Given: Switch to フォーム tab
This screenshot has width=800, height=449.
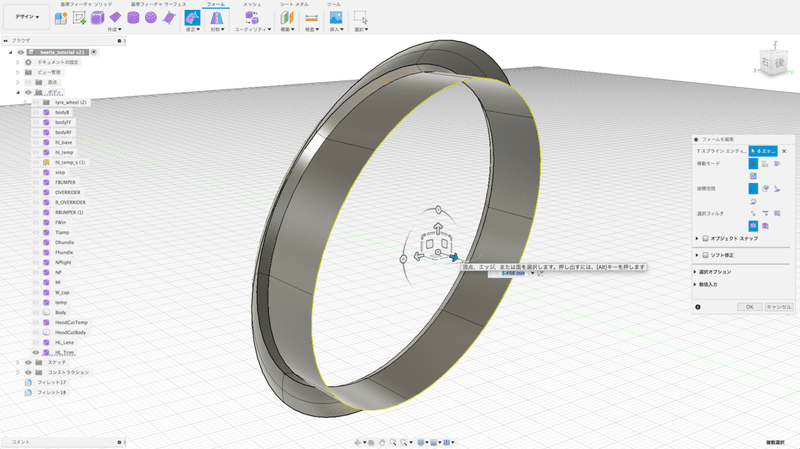Looking at the screenshot, I should pyautogui.click(x=216, y=4).
